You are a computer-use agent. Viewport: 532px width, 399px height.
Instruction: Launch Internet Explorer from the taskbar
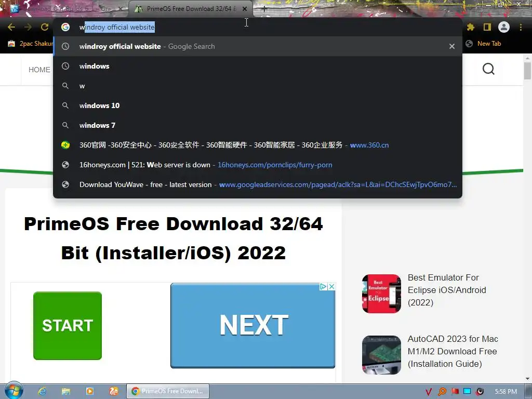coord(42,391)
